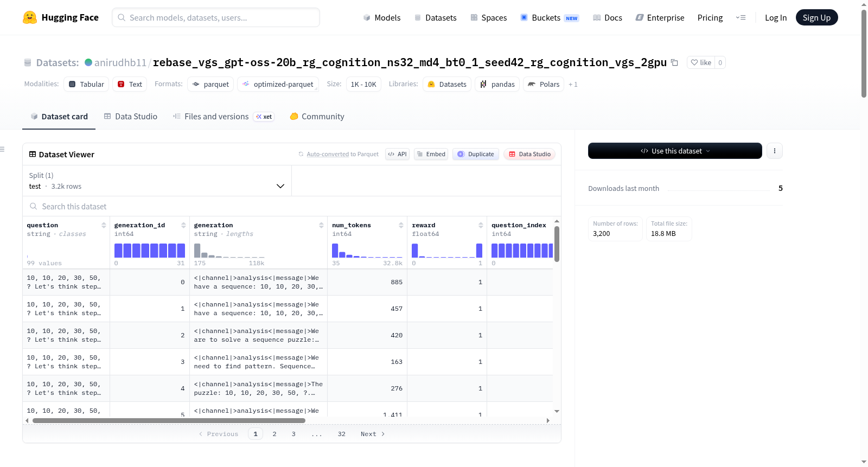The image size is (868, 467).
Task: Open the Pricing page link
Action: point(710,18)
